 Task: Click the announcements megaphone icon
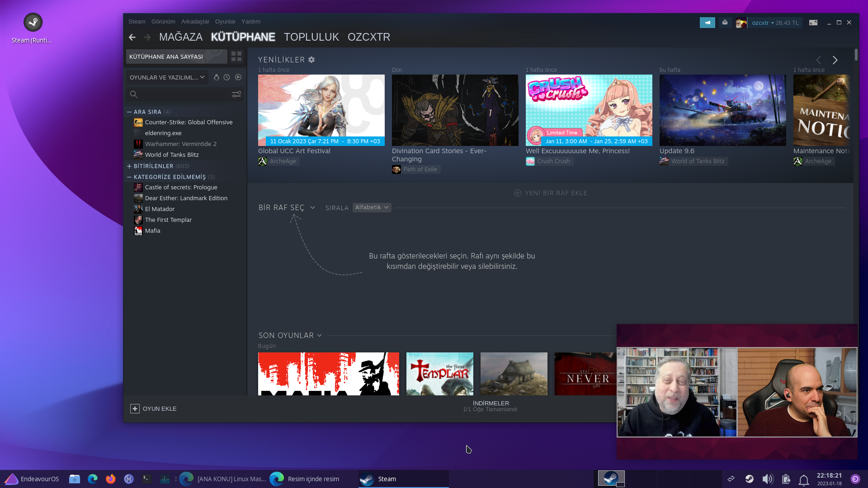(x=708, y=23)
